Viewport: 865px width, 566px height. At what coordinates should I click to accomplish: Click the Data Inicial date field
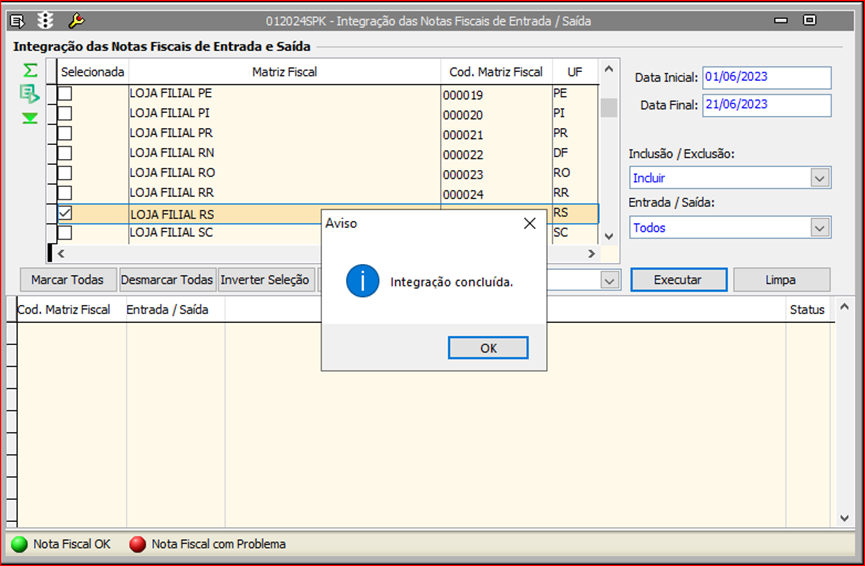(x=766, y=77)
